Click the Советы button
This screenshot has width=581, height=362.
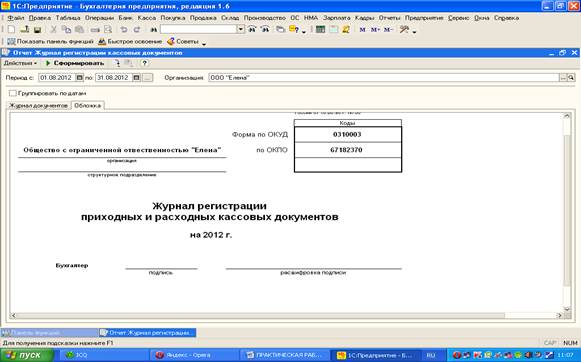pos(183,41)
